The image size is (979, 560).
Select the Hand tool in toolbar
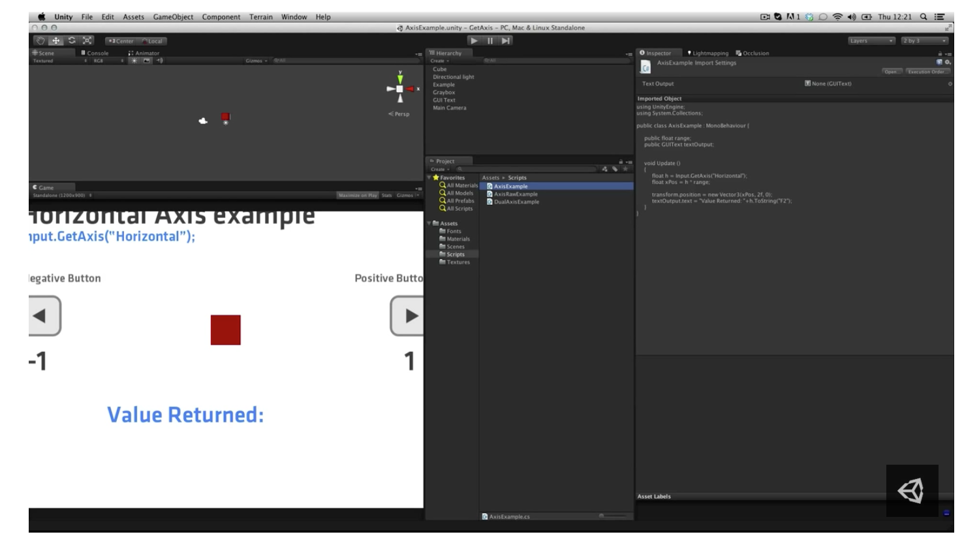coord(40,40)
